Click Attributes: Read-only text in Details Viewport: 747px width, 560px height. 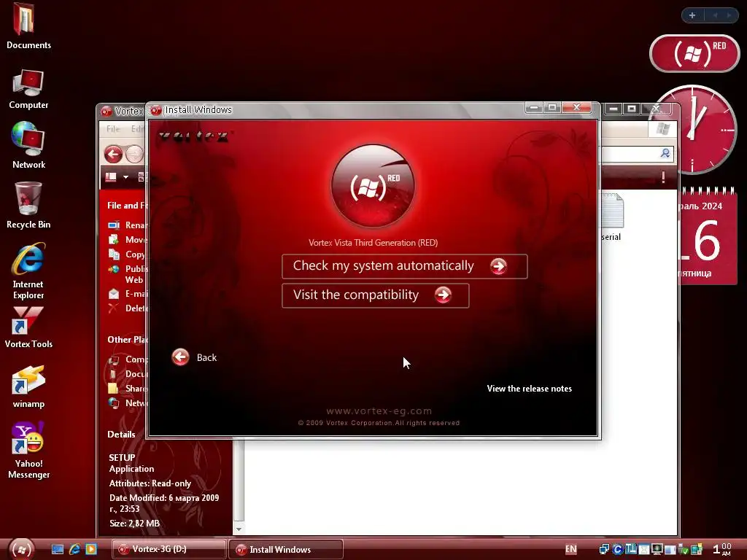pyautogui.click(x=150, y=483)
